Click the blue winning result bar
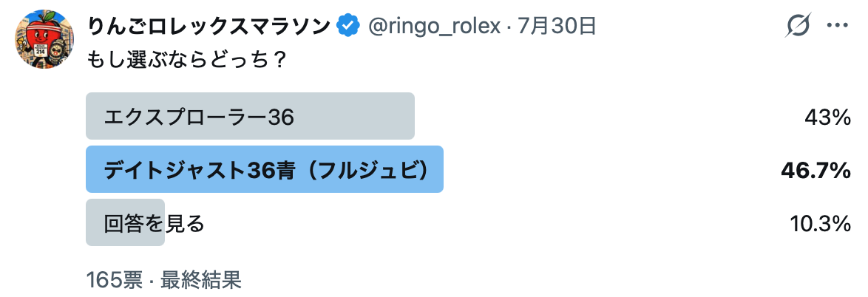The image size is (868, 297). click(265, 169)
